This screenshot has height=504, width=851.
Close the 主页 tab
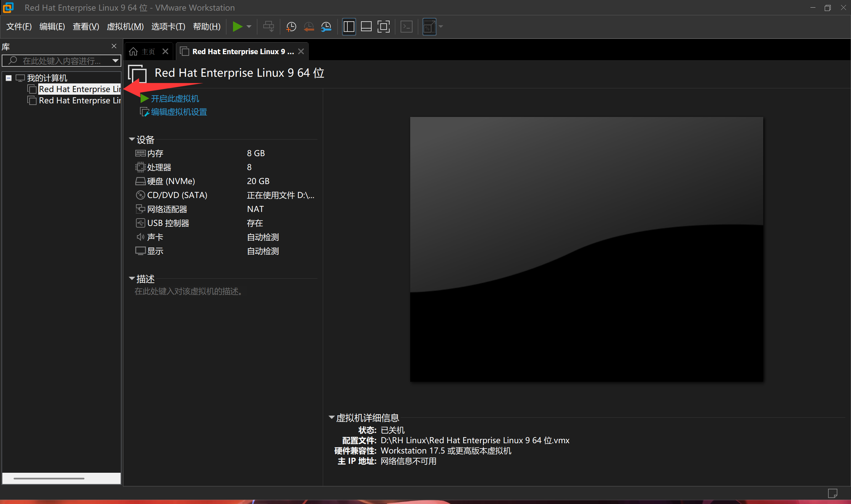point(166,51)
